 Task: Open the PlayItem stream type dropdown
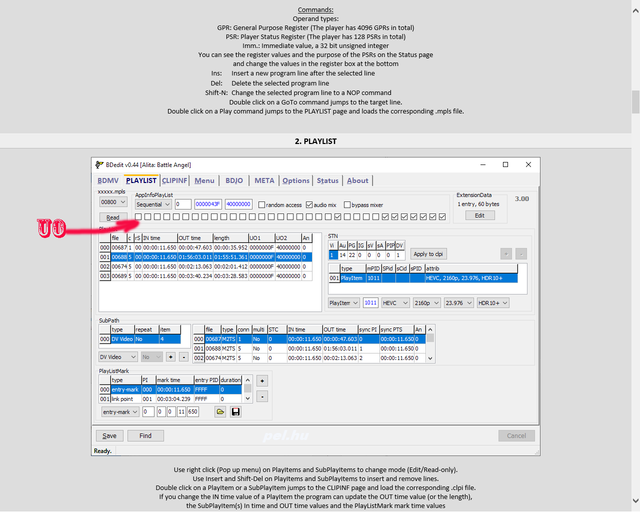(344, 303)
